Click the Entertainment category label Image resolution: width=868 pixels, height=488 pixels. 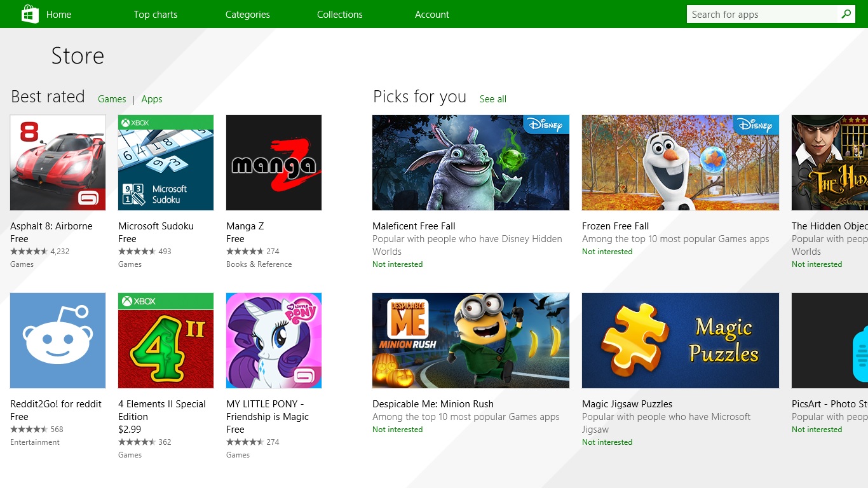point(35,442)
